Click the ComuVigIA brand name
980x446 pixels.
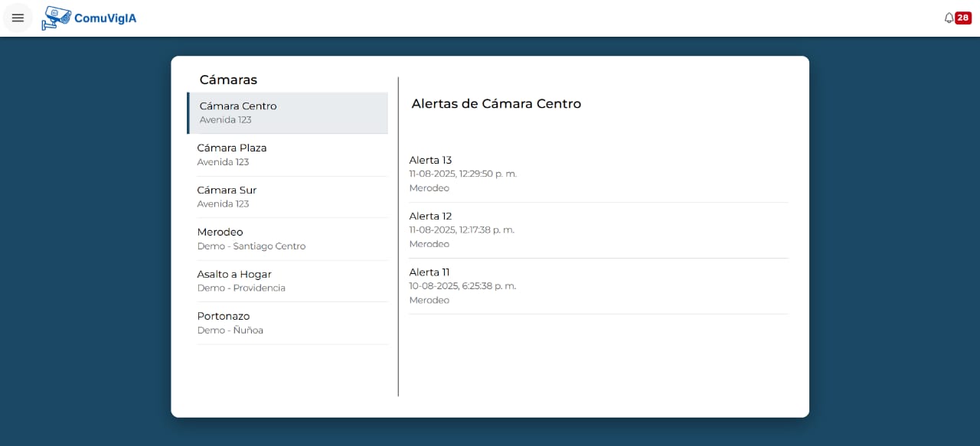coord(105,18)
